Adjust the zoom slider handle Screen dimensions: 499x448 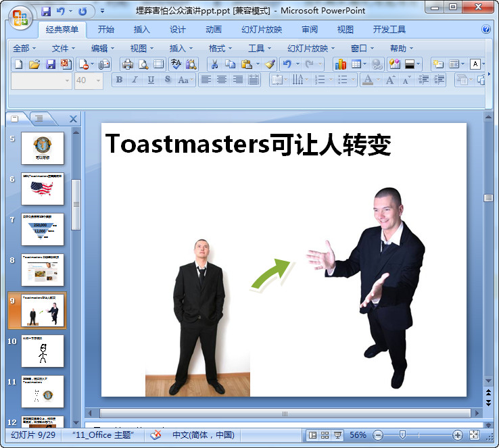point(402,434)
